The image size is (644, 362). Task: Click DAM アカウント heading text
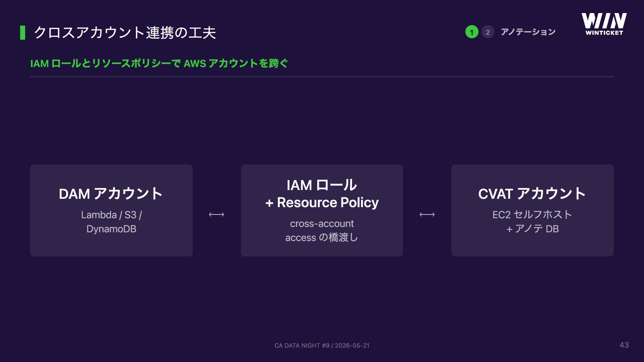(x=111, y=194)
